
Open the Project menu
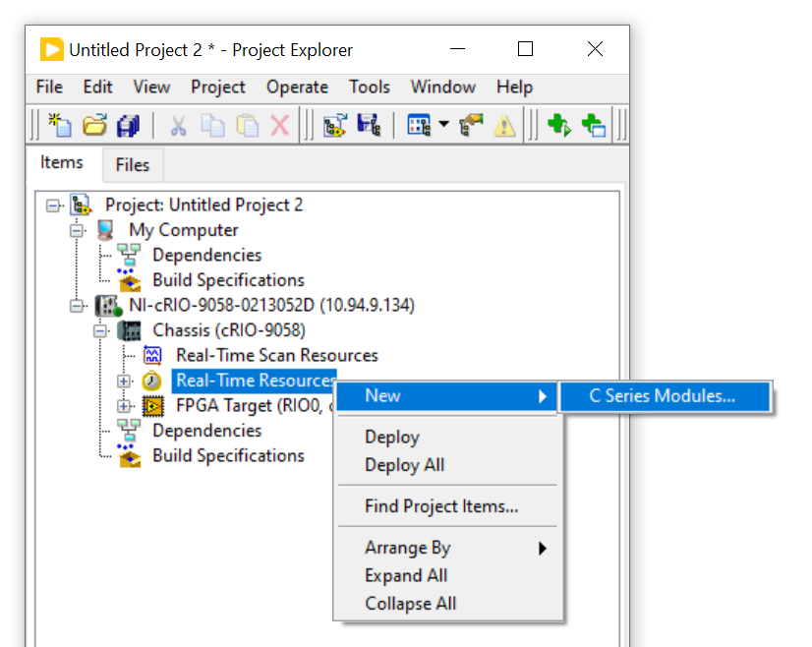[x=218, y=88]
